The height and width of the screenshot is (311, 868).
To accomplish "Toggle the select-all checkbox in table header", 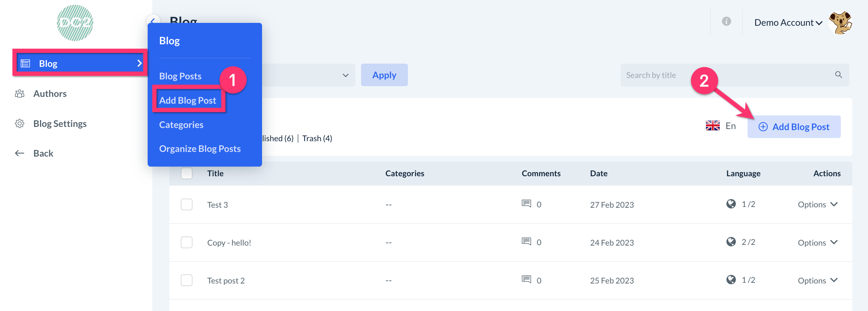I will [187, 173].
